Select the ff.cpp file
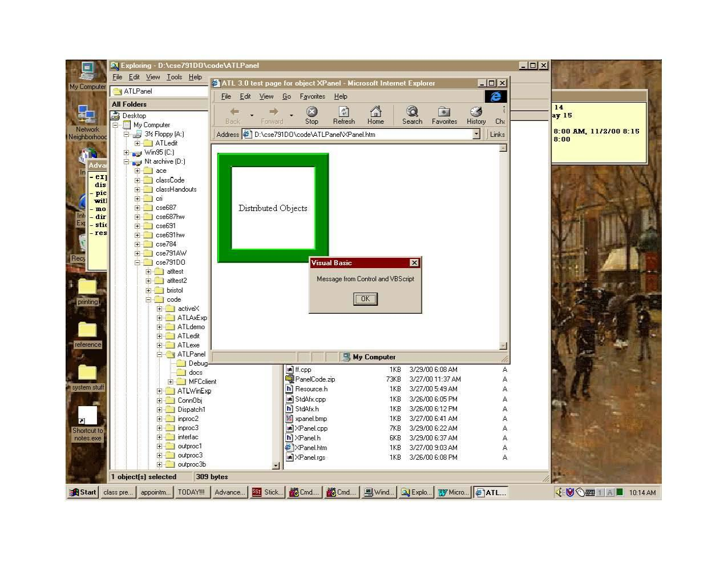This screenshot has height=563, width=728. click(x=303, y=369)
